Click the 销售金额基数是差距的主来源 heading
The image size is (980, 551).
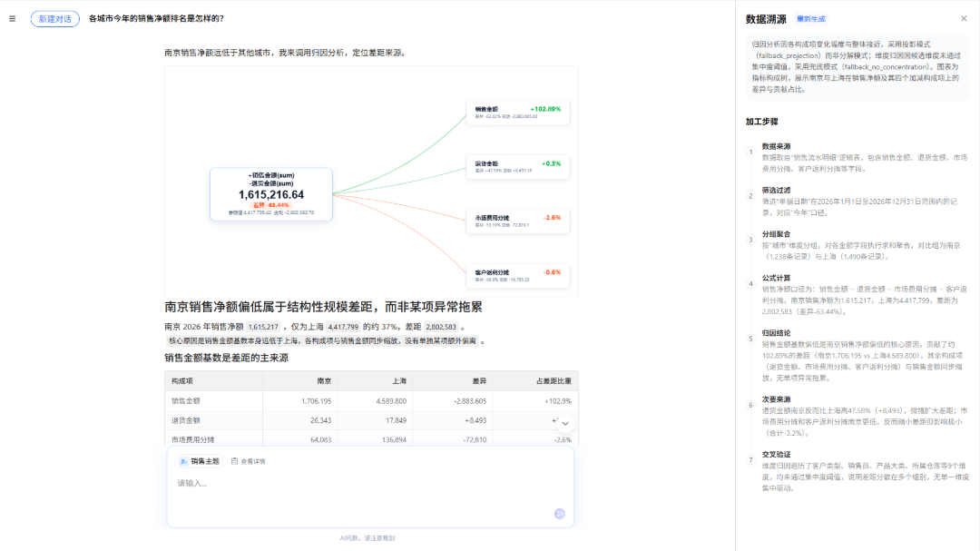coord(226,358)
